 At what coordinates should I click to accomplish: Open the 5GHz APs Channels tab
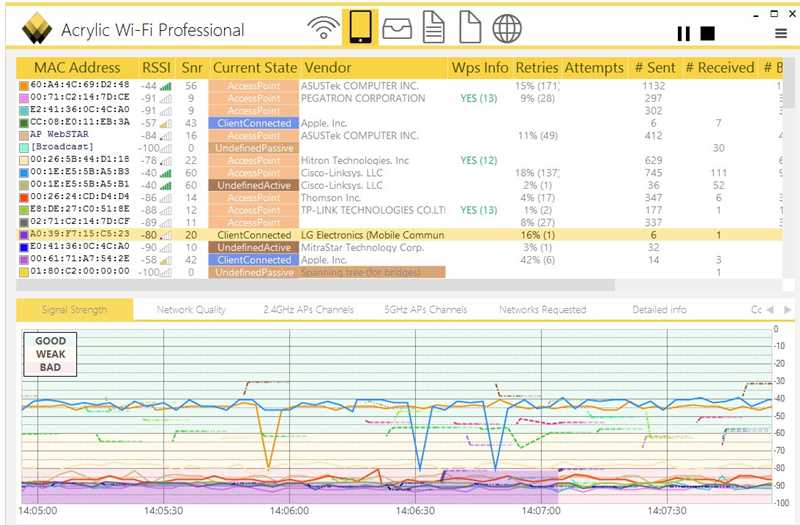click(x=426, y=310)
